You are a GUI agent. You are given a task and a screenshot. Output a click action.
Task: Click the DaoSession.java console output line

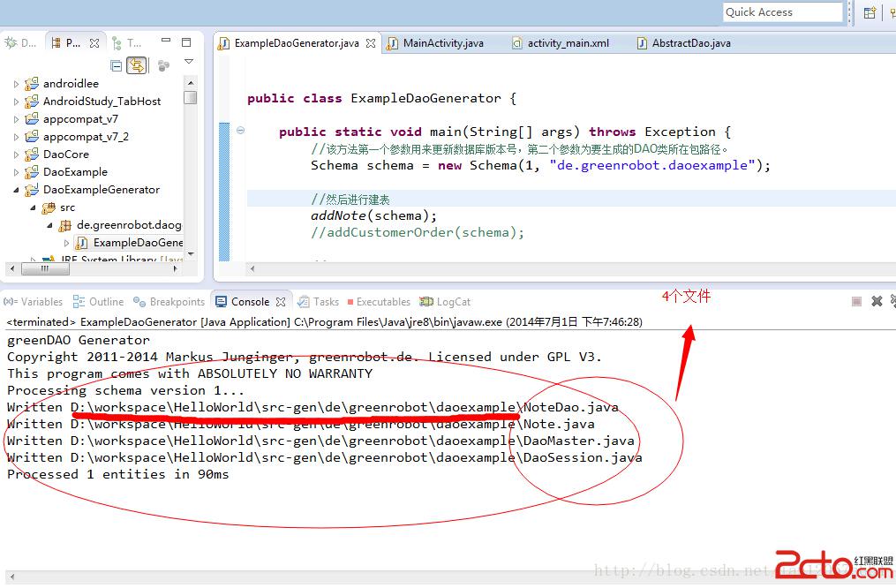324,457
